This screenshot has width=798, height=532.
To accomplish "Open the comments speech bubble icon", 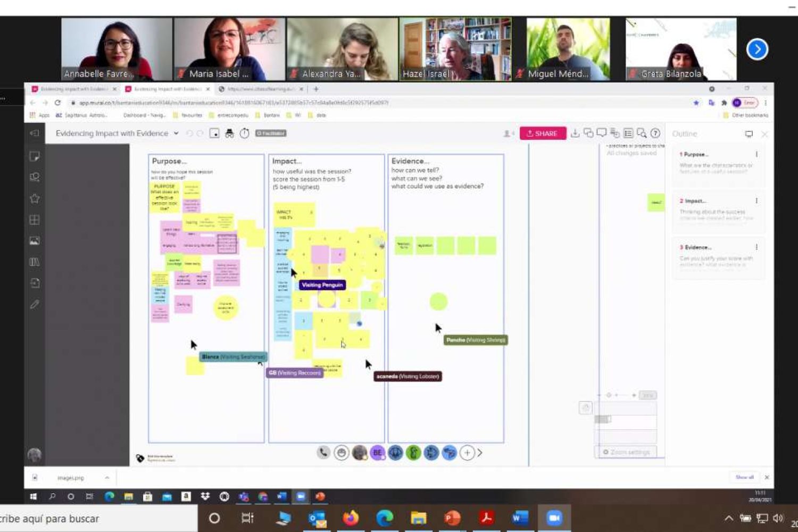I will pos(602,133).
